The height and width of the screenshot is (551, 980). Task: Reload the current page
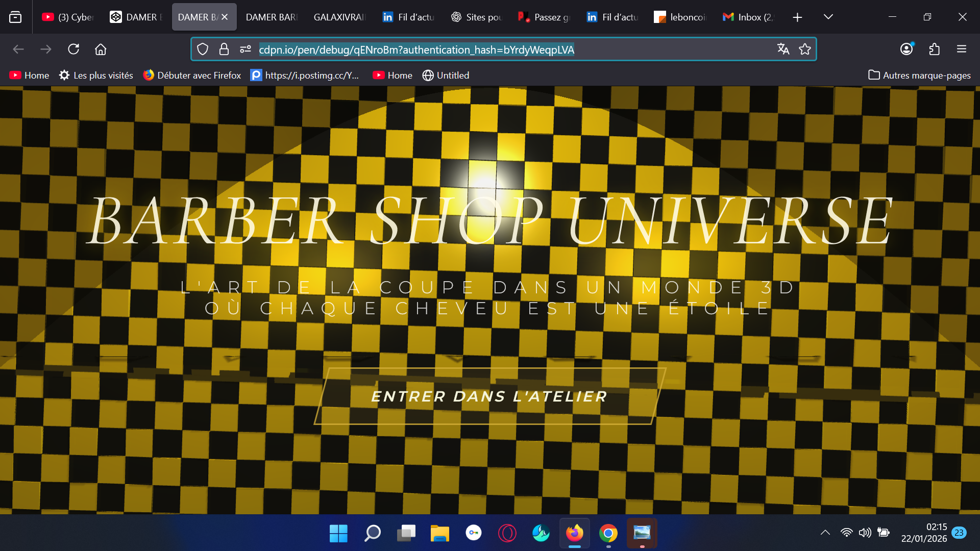click(x=73, y=49)
